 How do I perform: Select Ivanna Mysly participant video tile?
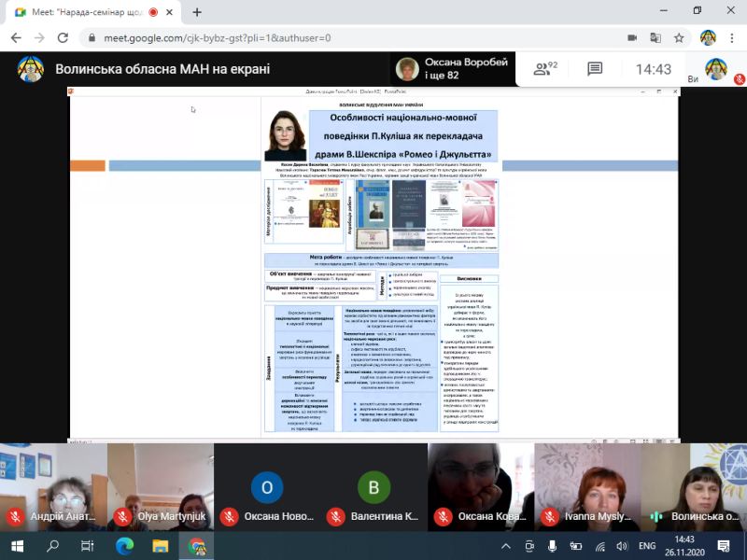pyautogui.click(x=586, y=485)
